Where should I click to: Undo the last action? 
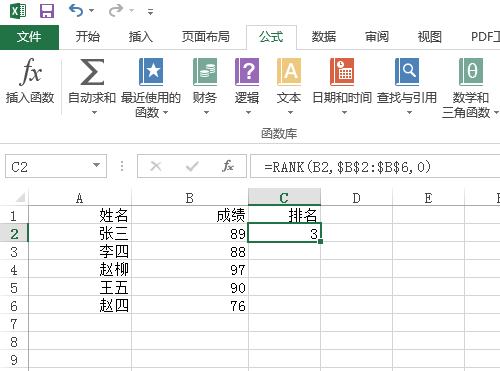point(76,11)
